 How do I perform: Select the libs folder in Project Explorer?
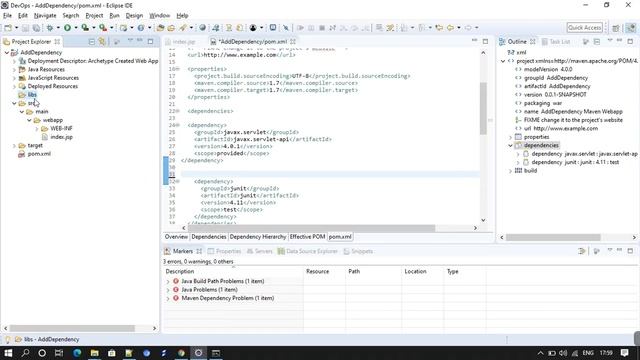click(x=32, y=95)
